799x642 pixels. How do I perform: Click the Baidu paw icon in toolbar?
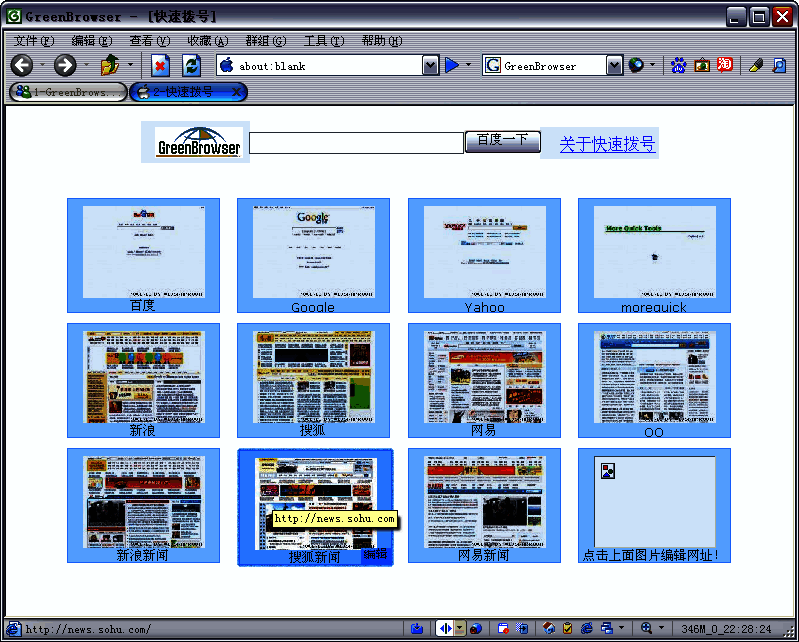(x=678, y=65)
